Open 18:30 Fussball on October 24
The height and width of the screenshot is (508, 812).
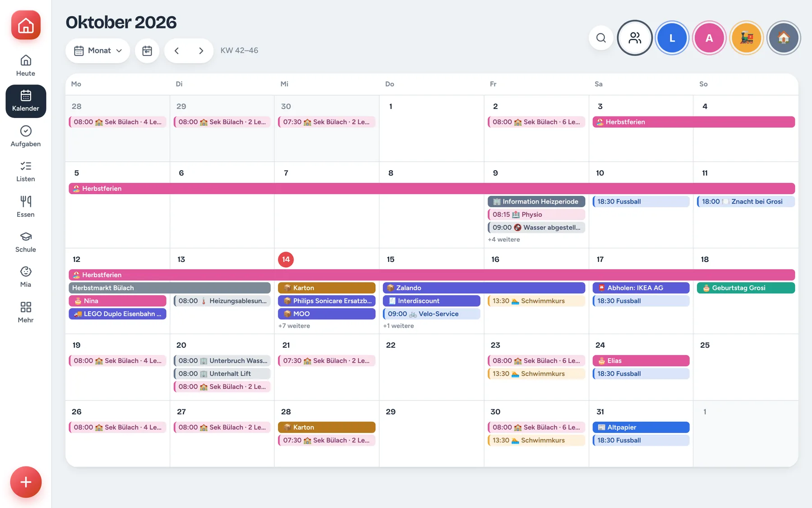[x=641, y=374]
